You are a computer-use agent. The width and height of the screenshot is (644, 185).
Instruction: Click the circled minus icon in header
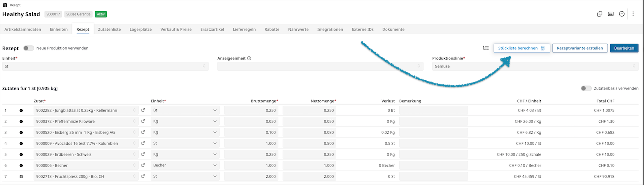pos(622,14)
